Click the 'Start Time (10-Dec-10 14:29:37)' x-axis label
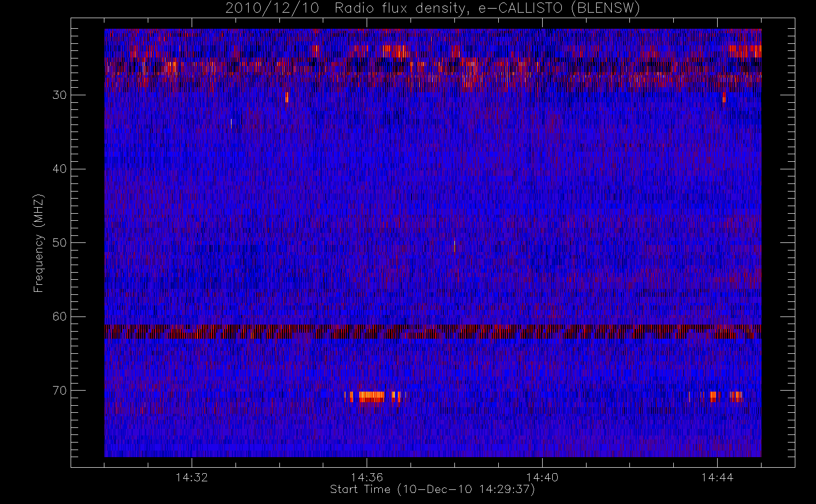The image size is (816, 504). 432,489
